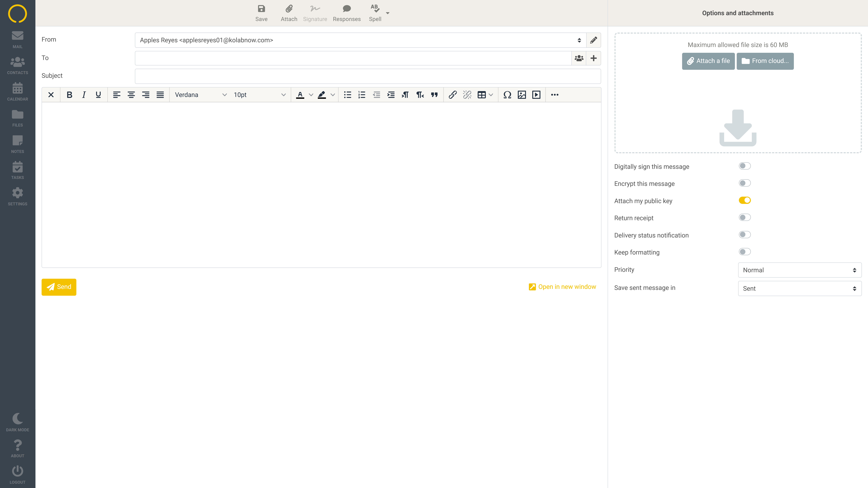The height and width of the screenshot is (488, 868).
Task: Insert special character with Omega icon
Action: point(507,95)
